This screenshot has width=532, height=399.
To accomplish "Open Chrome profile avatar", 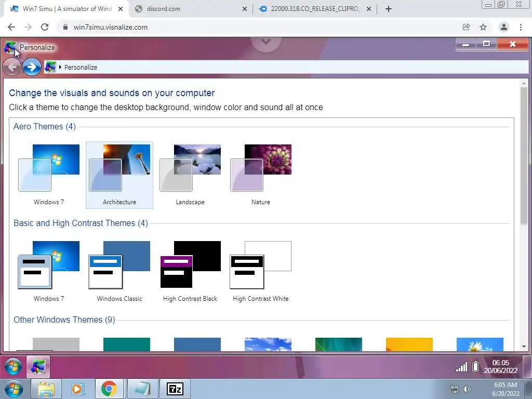I will click(504, 27).
